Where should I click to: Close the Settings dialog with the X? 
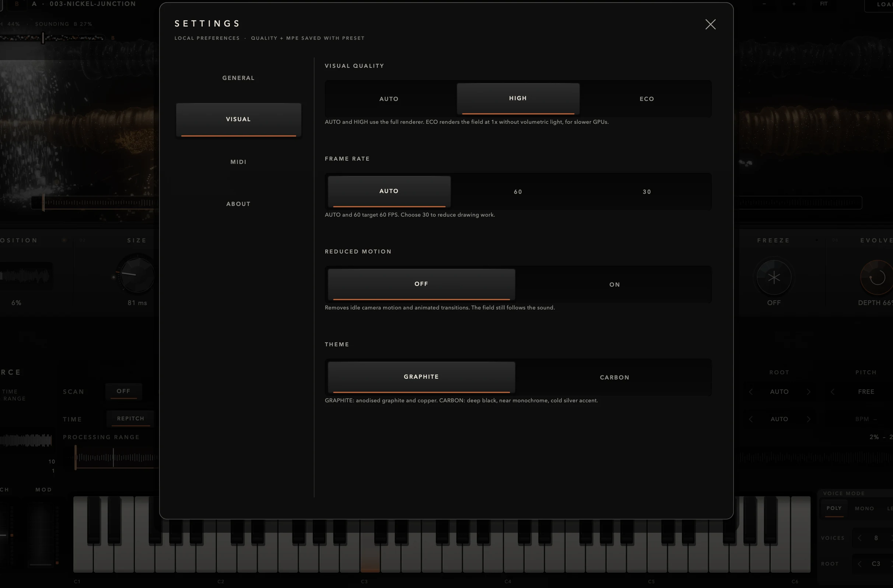pyautogui.click(x=710, y=24)
